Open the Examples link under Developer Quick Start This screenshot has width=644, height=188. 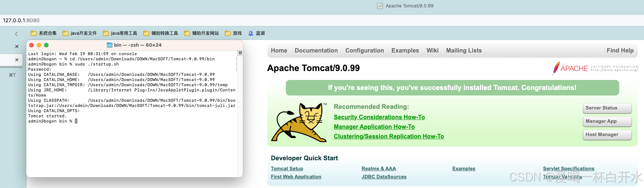point(464,169)
